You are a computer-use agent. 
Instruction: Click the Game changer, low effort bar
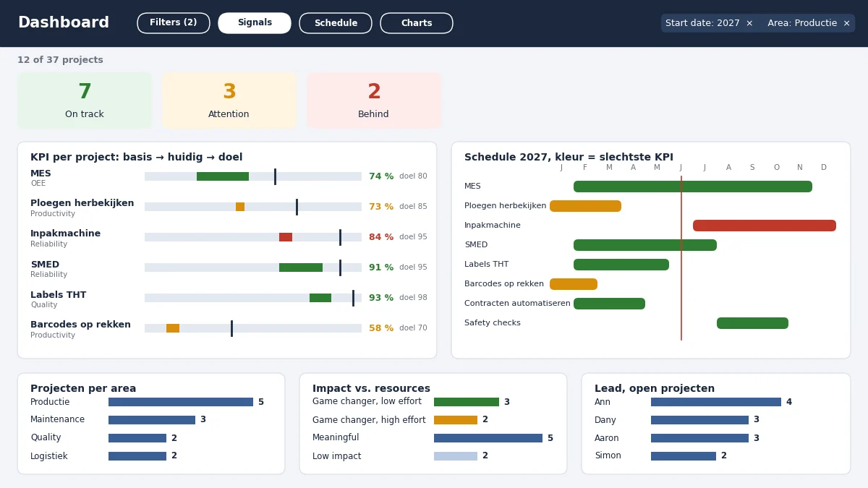coord(467,402)
